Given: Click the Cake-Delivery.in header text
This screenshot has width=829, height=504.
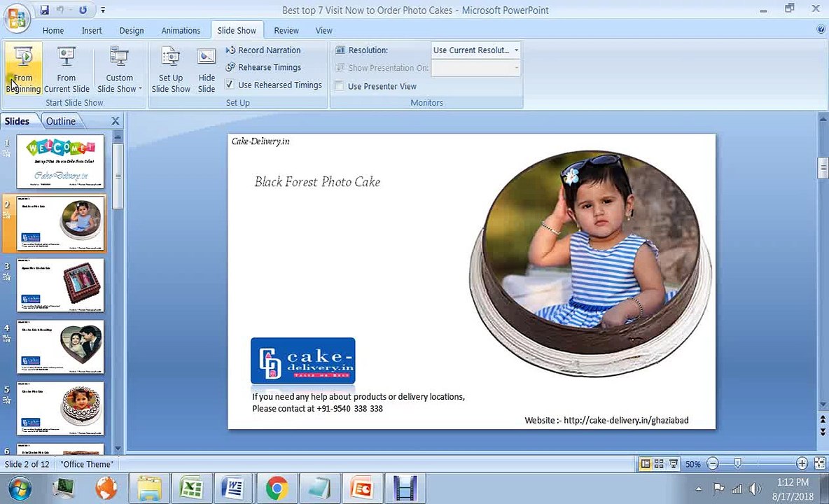Looking at the screenshot, I should [260, 141].
